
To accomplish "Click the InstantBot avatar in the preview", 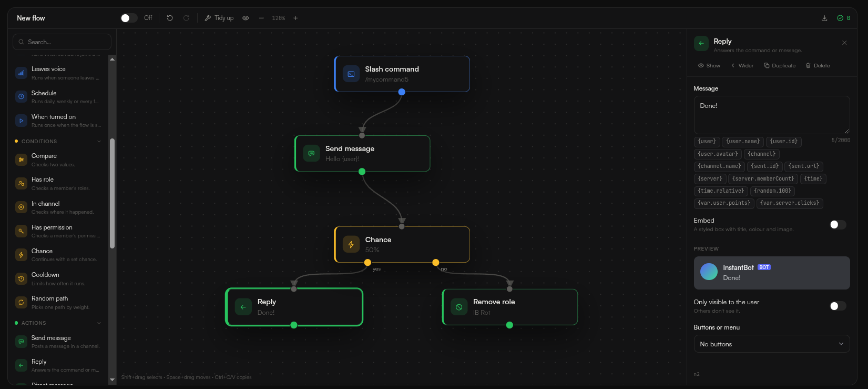I will [709, 272].
